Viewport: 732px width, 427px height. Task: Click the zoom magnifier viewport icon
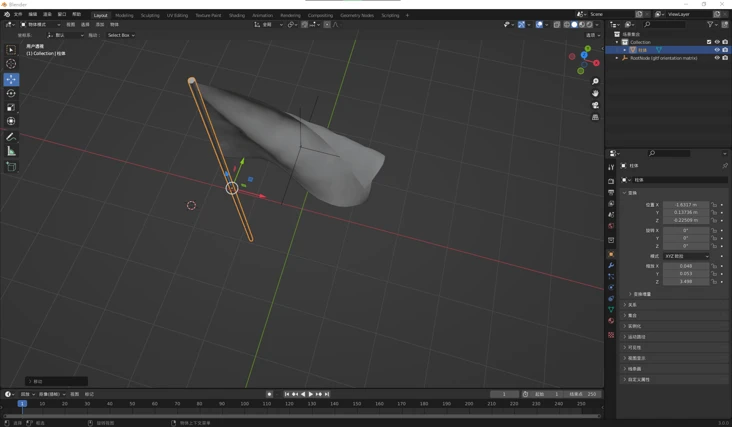click(595, 81)
